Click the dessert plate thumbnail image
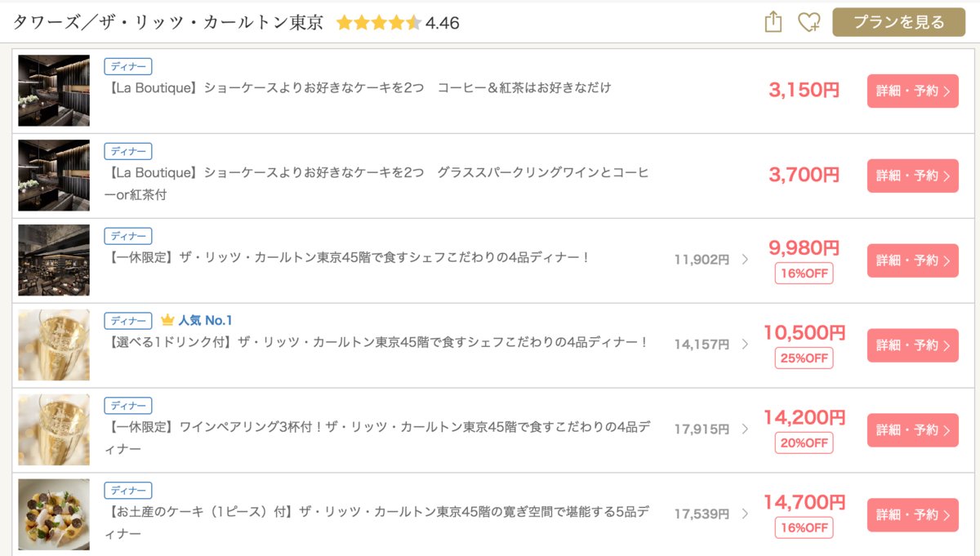Viewport: 980px width, 556px height. 54,514
